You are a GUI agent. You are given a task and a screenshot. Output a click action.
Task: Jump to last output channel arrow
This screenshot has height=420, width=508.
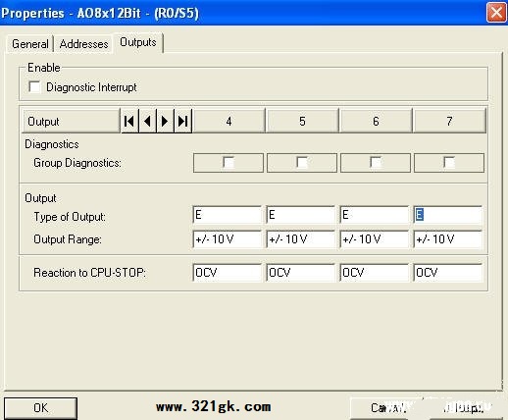click(182, 122)
